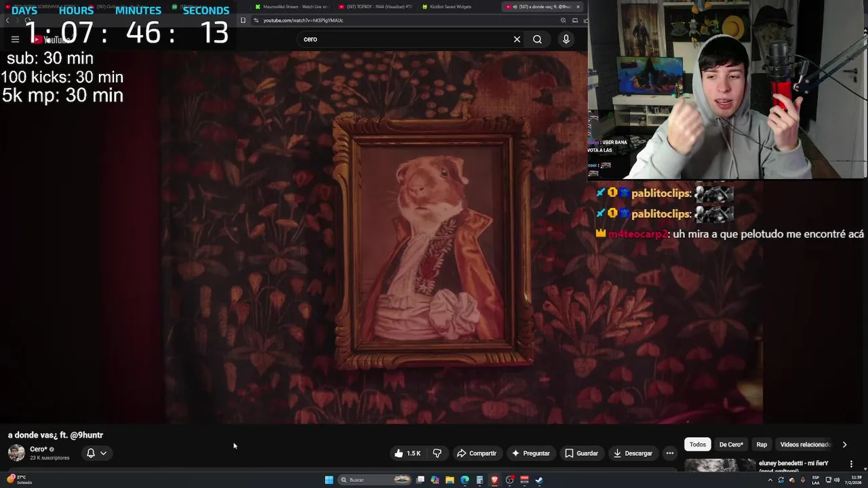
Task: Open Task View icon on the taskbar
Action: 420,480
